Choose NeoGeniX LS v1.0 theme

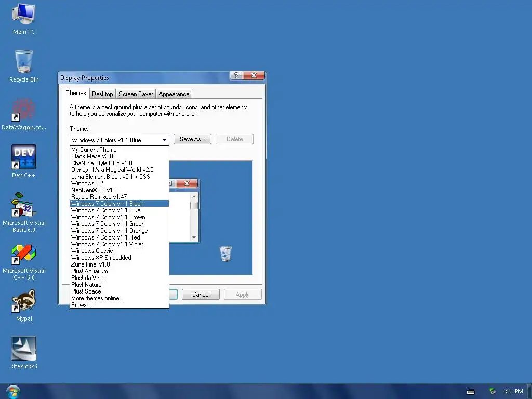point(119,190)
